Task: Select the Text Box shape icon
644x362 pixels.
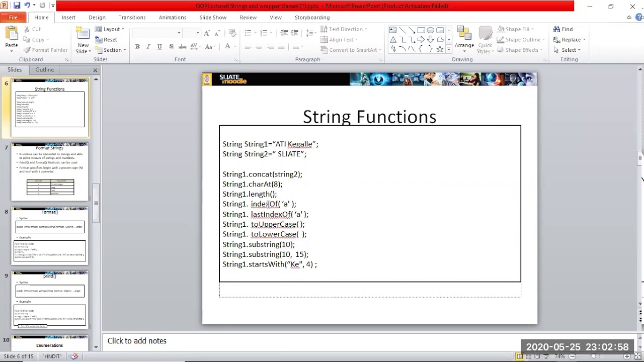Action: (392, 30)
